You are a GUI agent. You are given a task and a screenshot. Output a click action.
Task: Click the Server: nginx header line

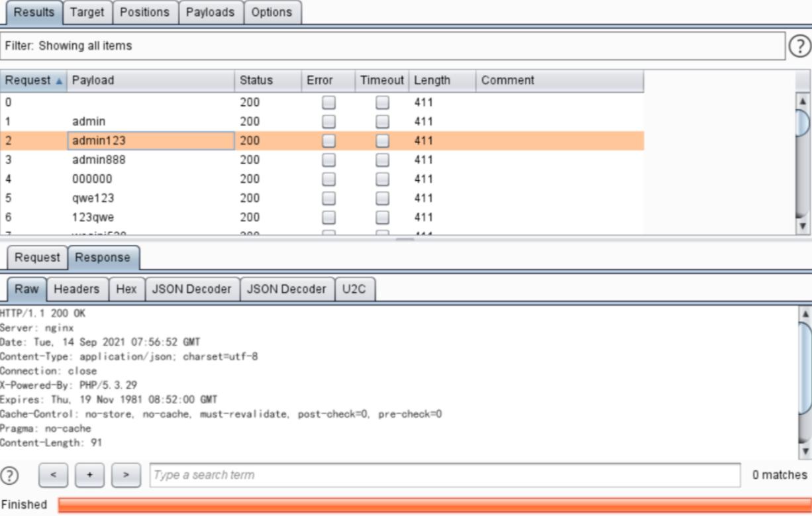[37, 328]
